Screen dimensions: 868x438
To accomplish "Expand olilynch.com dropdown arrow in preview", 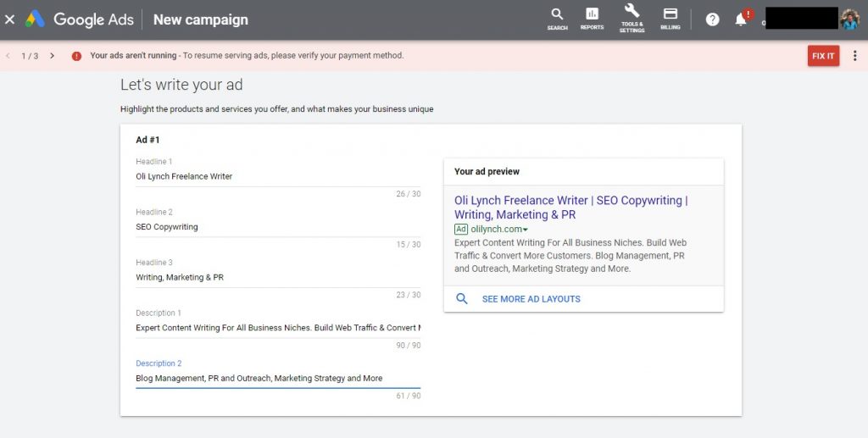I will point(526,230).
